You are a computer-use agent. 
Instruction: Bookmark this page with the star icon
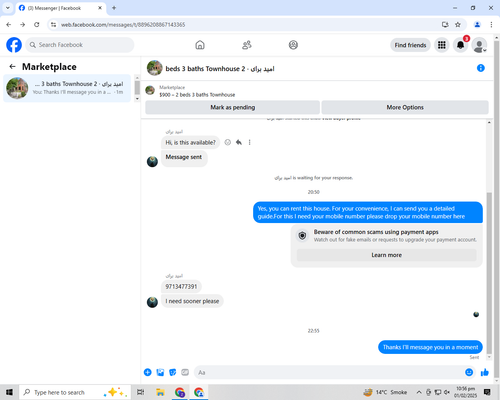pos(458,25)
